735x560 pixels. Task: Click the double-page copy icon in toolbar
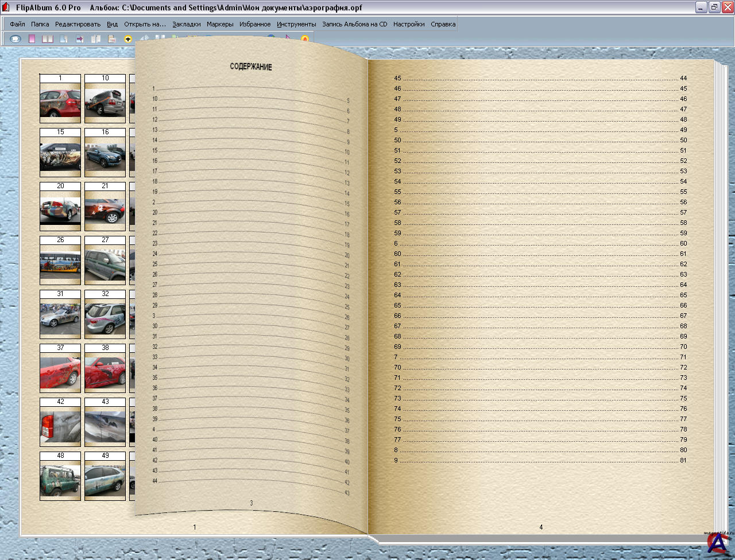point(96,39)
